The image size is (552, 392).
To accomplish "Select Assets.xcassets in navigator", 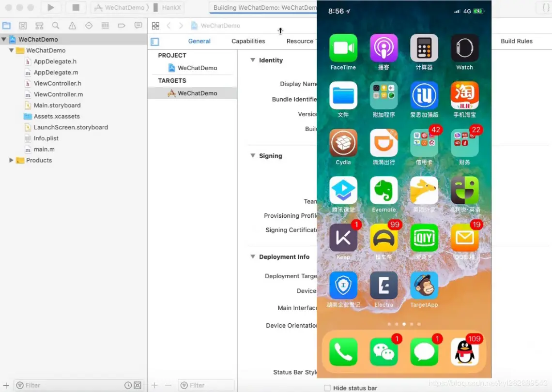I will pyautogui.click(x=56, y=116).
